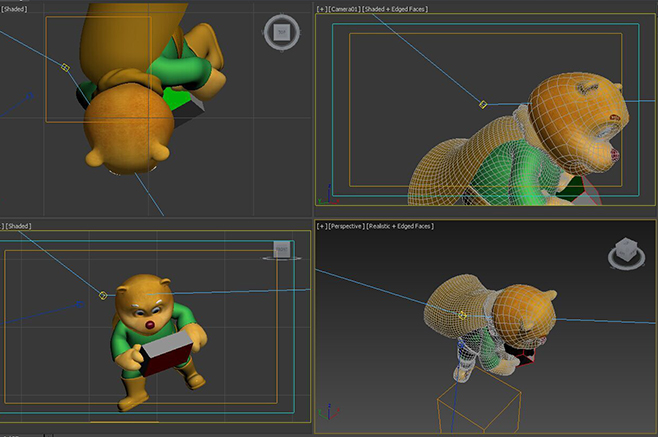
Task: Select yellow diamond helper in Camera01 viewport
Action: [483, 104]
